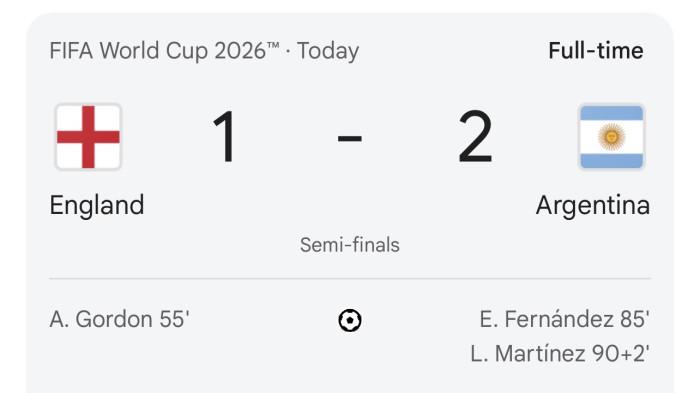Click the Full-time status label
Image resolution: width=700 pixels, height=393 pixels.
coord(596,50)
